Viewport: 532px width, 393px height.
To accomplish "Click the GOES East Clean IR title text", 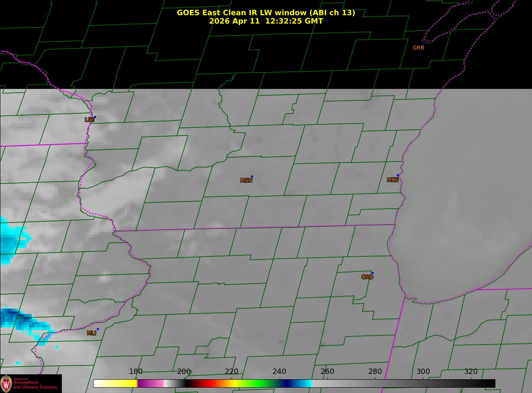I will [x=266, y=13].
